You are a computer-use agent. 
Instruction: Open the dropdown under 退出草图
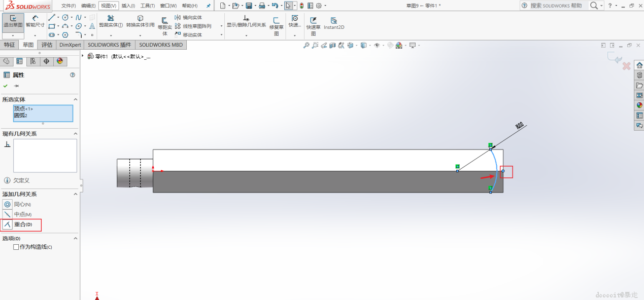13,36
